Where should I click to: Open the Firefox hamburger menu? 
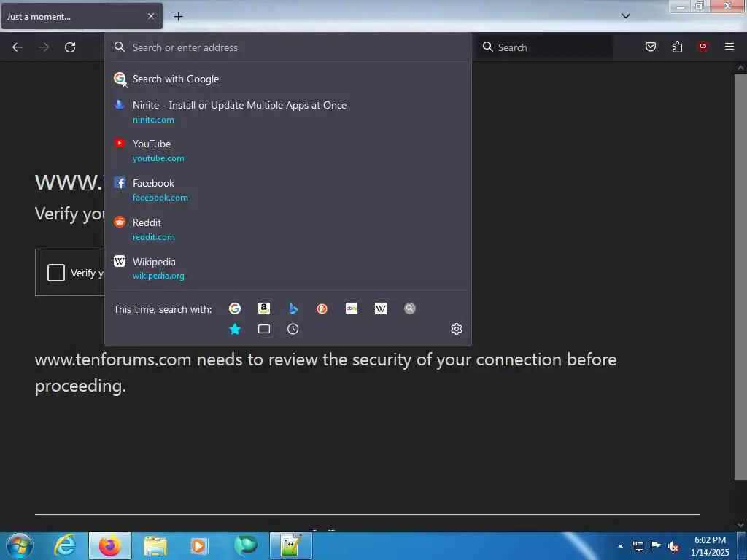click(729, 47)
